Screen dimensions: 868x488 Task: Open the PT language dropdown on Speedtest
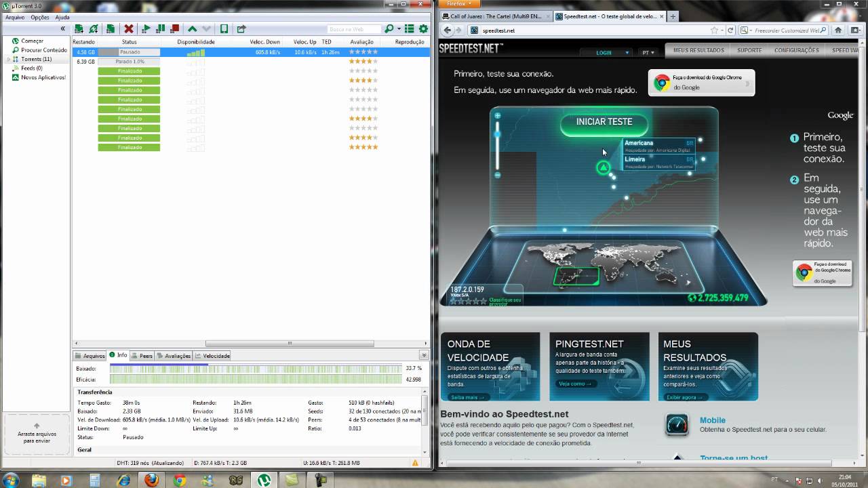[648, 52]
